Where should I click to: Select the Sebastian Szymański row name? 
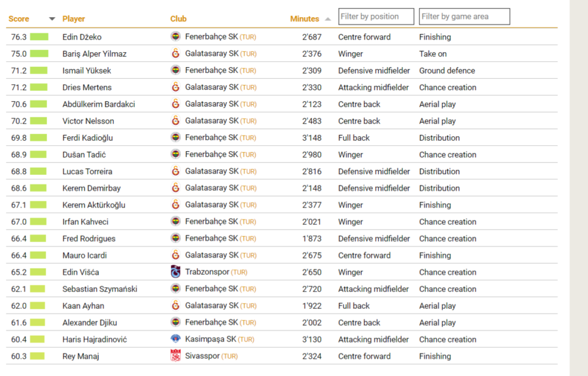[x=100, y=289]
